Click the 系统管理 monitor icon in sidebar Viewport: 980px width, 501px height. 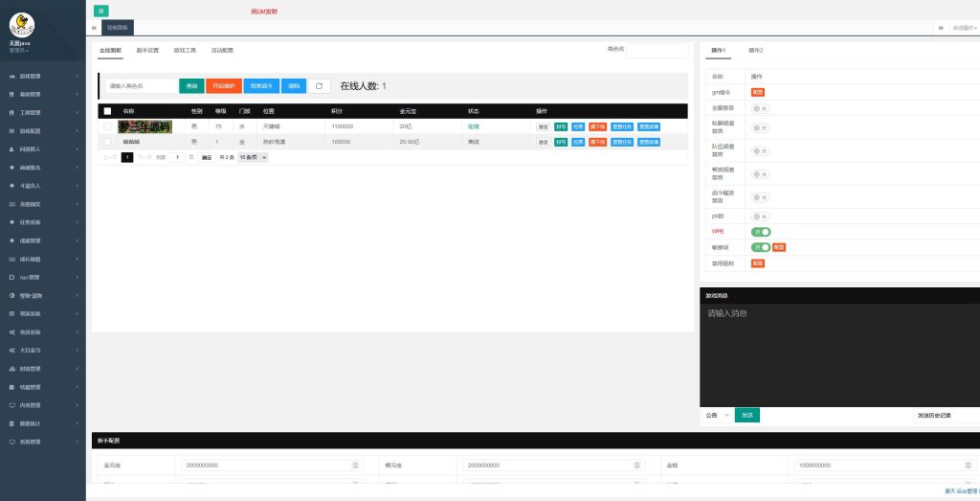[x=11, y=443]
